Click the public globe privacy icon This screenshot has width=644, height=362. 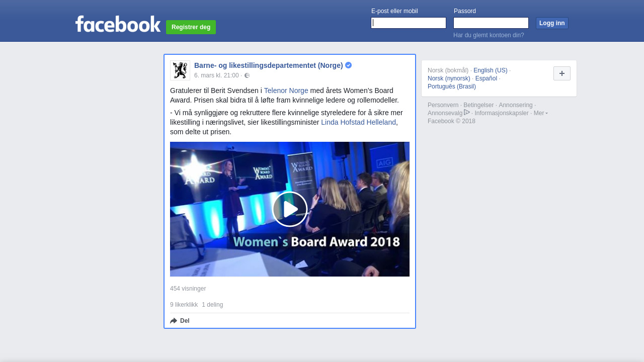(247, 75)
